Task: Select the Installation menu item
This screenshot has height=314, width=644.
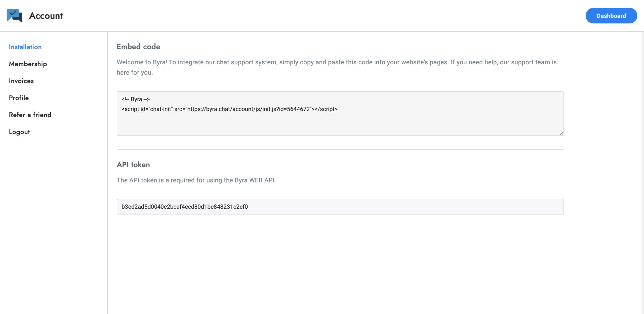Action: 25,47
